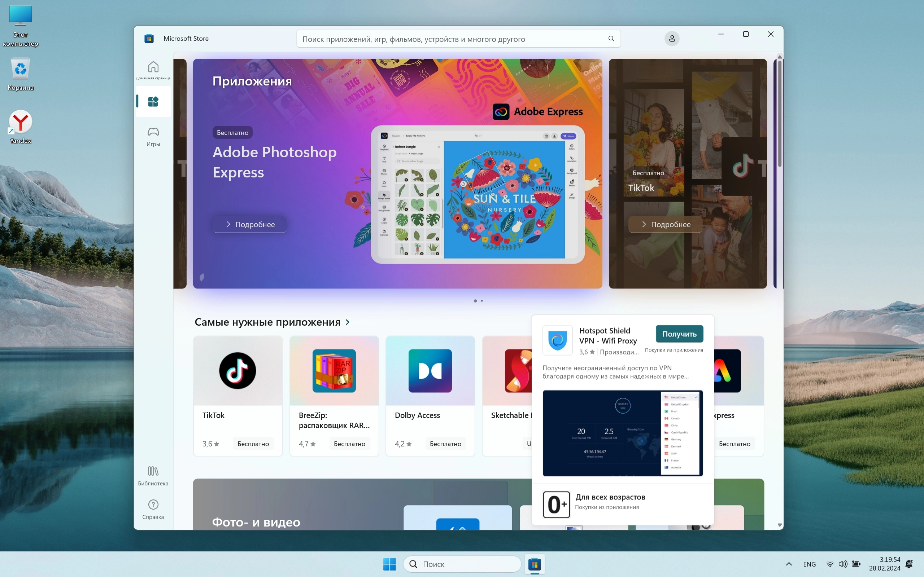The height and width of the screenshot is (577, 924).
Task: Expand the 'Самые нужные приложения' section chevron
Action: (x=348, y=322)
